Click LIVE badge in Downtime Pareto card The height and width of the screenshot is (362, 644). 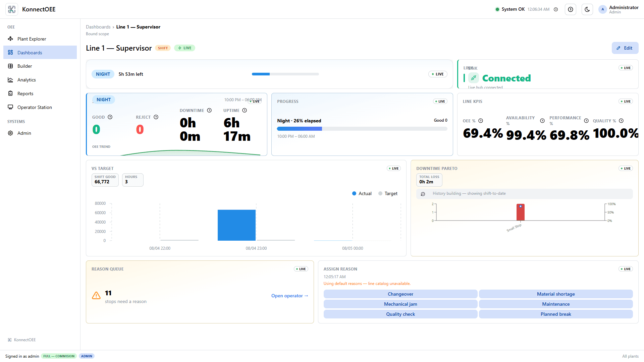[626, 168]
